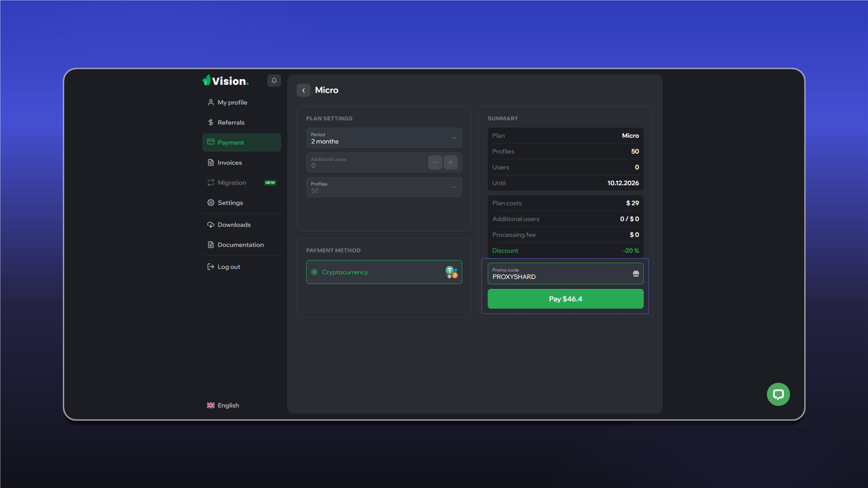
Task: Click the Discount -20 % value
Action: 631,251
